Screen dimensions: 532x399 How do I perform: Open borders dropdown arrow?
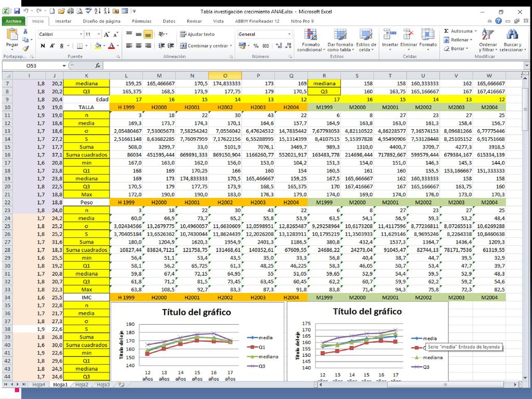click(x=86, y=46)
